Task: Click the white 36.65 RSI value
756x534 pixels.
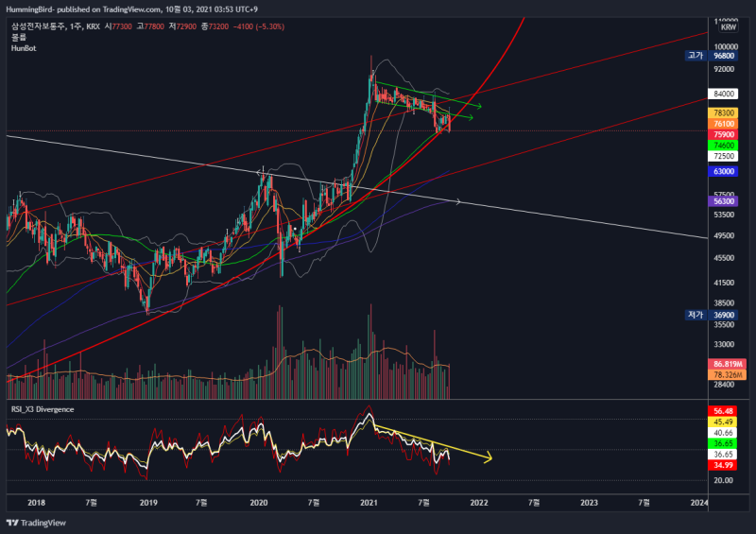Action: pyautogui.click(x=723, y=455)
